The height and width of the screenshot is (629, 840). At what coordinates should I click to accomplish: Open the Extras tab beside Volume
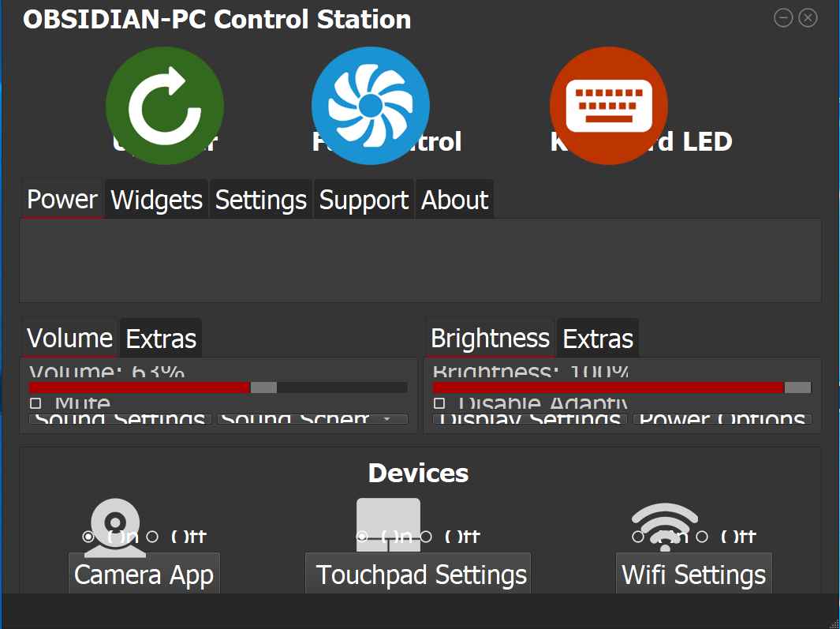coord(161,339)
